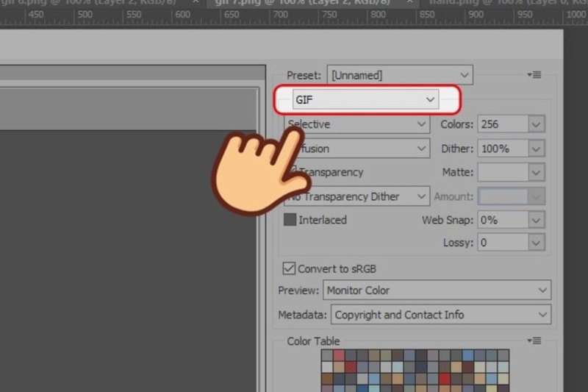Uncheck the Convert to sRGB checkbox
Image resolution: width=588 pixels, height=392 pixels.
click(289, 268)
